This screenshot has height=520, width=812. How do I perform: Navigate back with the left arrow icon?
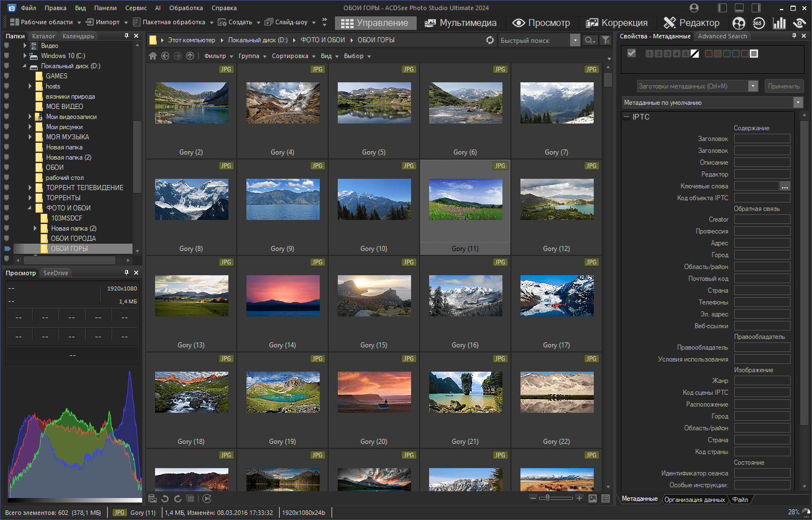pos(165,56)
